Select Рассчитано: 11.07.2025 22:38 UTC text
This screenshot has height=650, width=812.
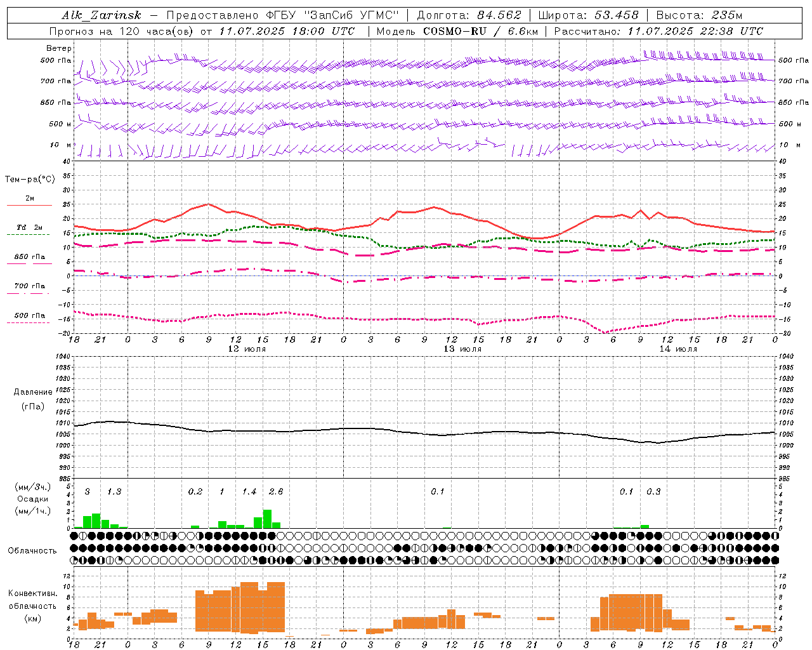click(x=658, y=31)
